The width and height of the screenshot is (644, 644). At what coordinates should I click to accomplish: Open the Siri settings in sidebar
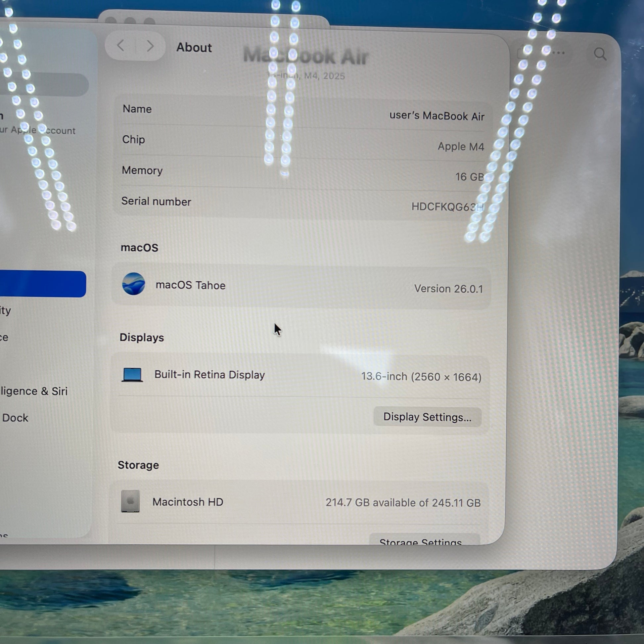click(x=33, y=391)
